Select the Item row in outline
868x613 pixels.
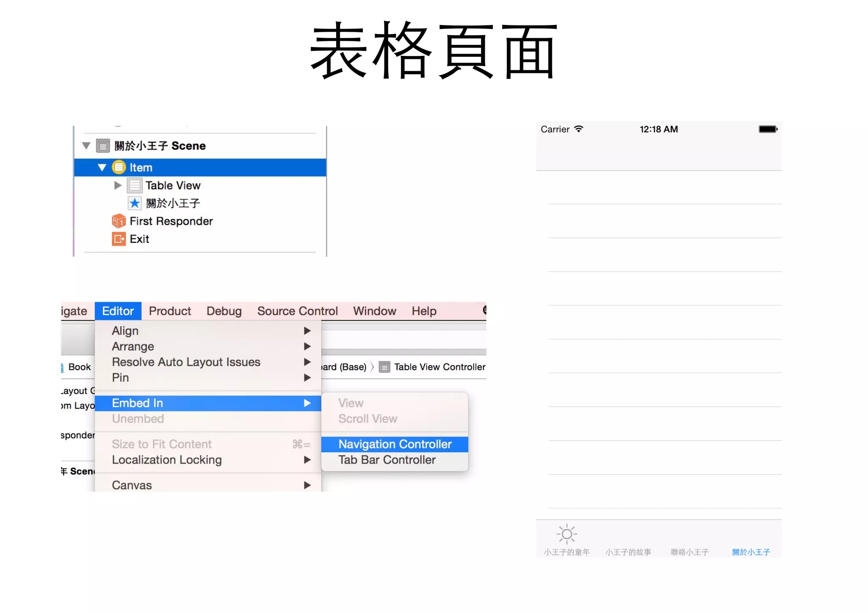tap(200, 167)
